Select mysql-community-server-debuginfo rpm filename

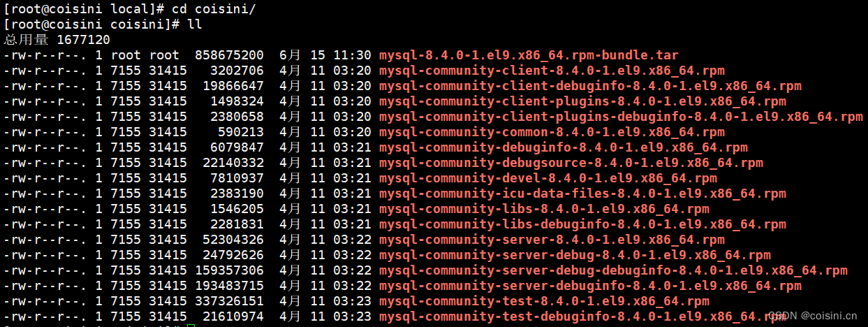[590, 286]
